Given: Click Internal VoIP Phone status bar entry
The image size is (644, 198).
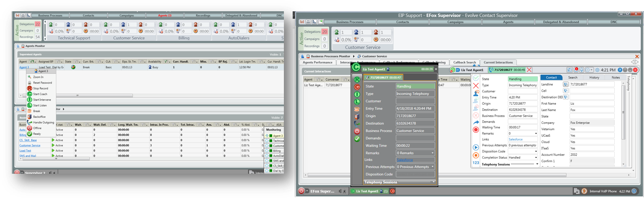Looking at the screenshot, I should pyautogui.click(x=602, y=191).
